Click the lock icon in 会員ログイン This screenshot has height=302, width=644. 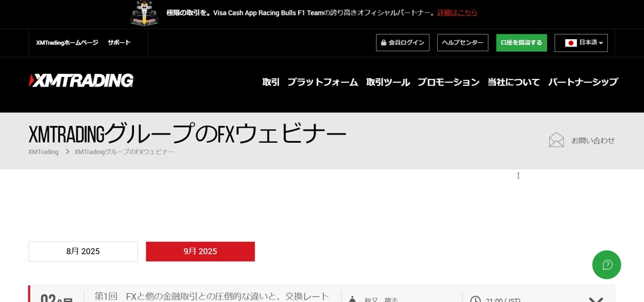(383, 43)
